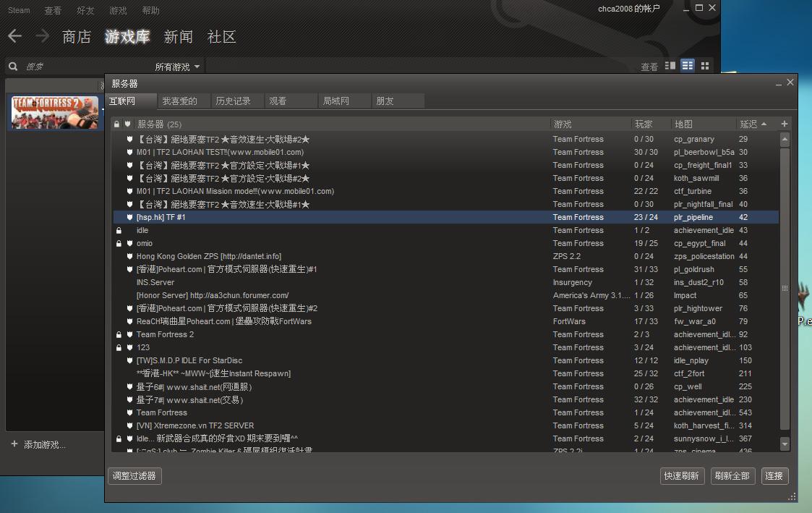Minimize the 服务器 server browser window
Screen dimensions: 812x513
coord(778,83)
